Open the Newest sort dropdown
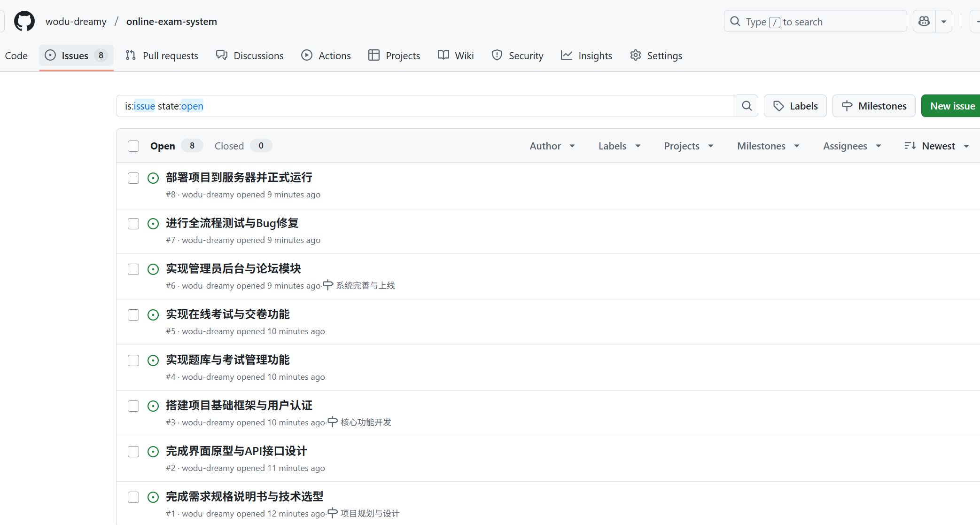 [x=937, y=146]
